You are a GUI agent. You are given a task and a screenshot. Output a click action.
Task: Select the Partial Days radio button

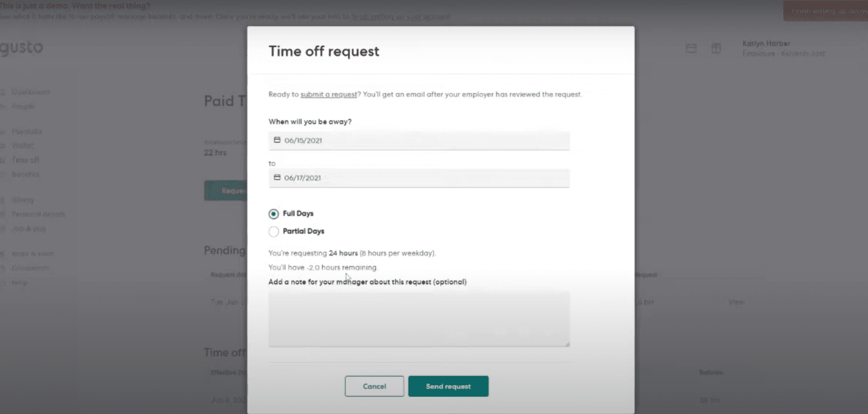tap(273, 232)
